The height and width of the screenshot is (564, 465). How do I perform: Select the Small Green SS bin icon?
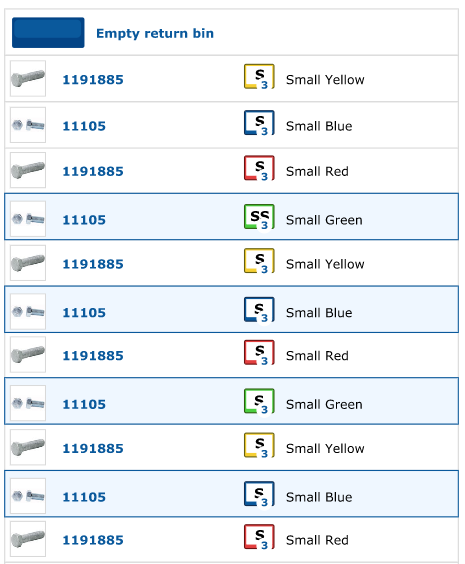(259, 217)
